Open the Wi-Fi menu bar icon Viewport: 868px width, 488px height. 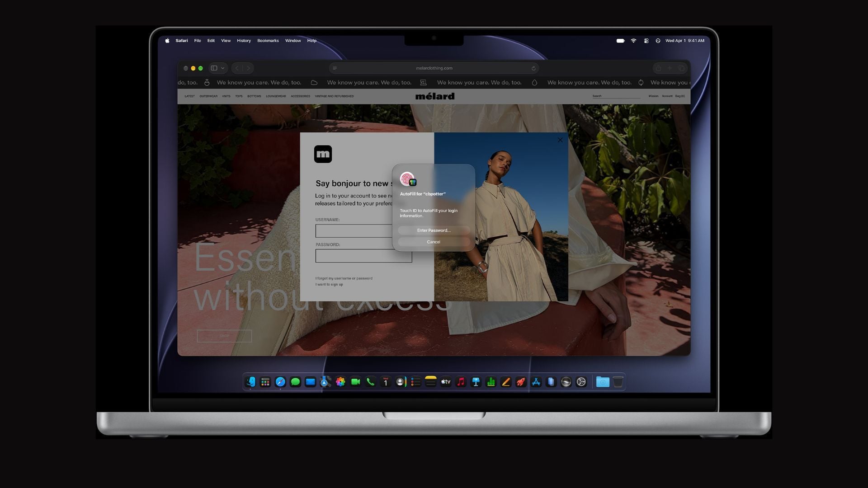(633, 41)
